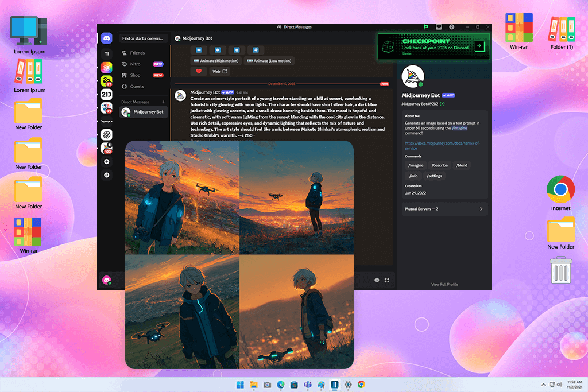Open Microsoft Edge from taskbar
Viewport: 588px width, 392px height.
[280, 385]
